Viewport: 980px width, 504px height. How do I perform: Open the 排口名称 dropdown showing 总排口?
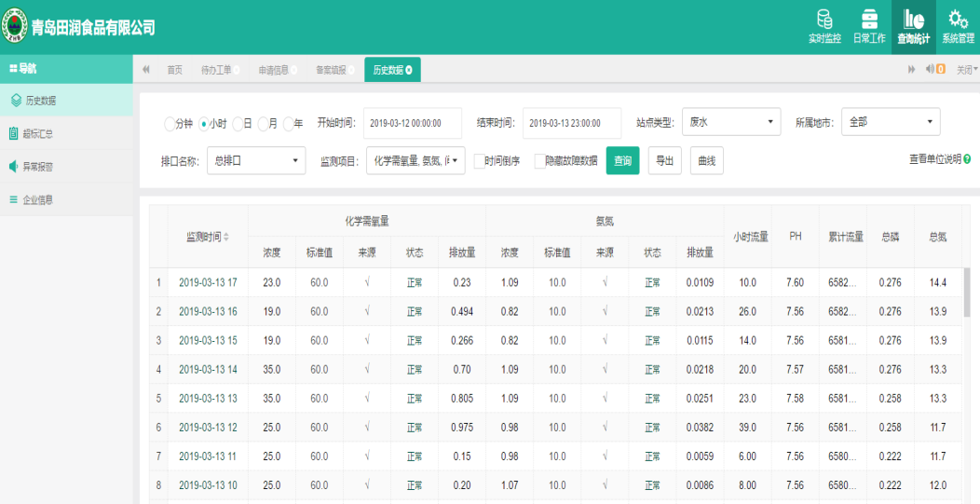tap(256, 161)
